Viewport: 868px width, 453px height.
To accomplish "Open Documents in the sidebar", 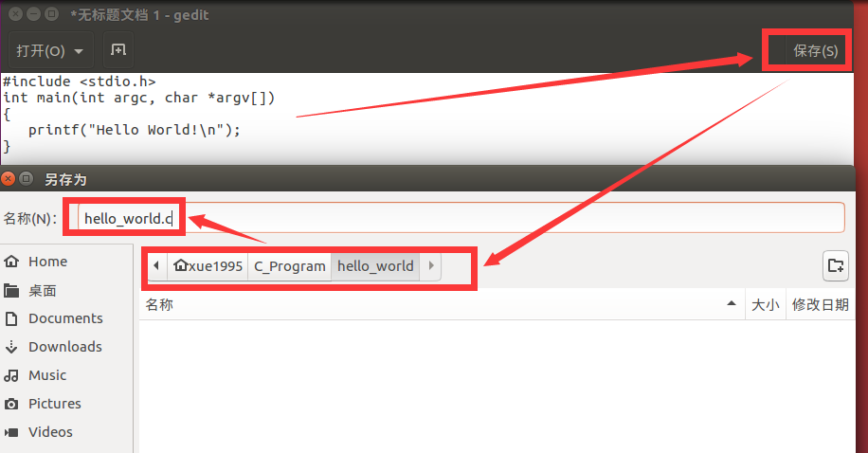I will point(66,318).
